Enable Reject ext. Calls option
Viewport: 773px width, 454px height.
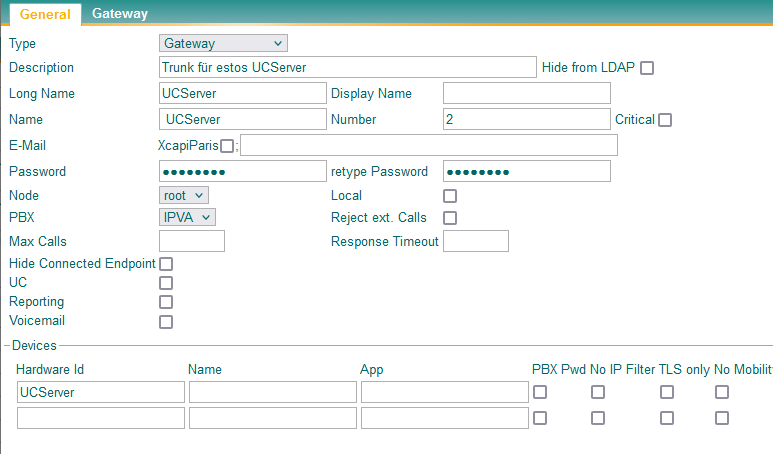coord(450,218)
